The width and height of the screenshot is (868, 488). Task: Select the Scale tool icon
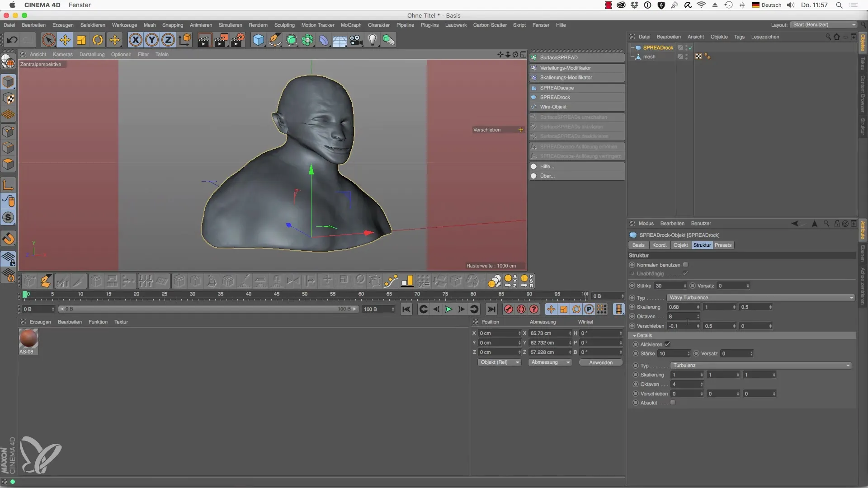coord(81,40)
